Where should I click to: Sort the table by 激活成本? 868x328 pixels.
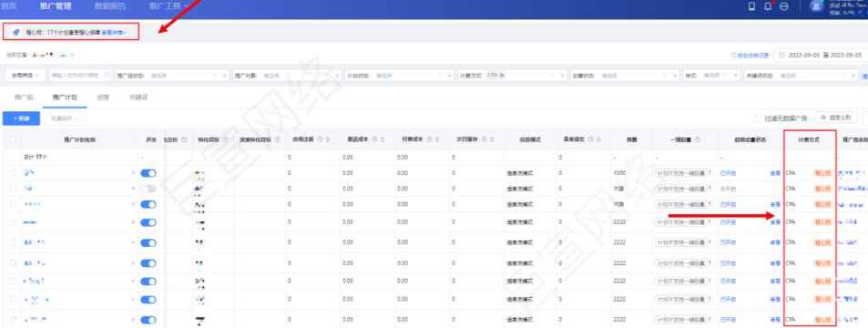[383, 139]
